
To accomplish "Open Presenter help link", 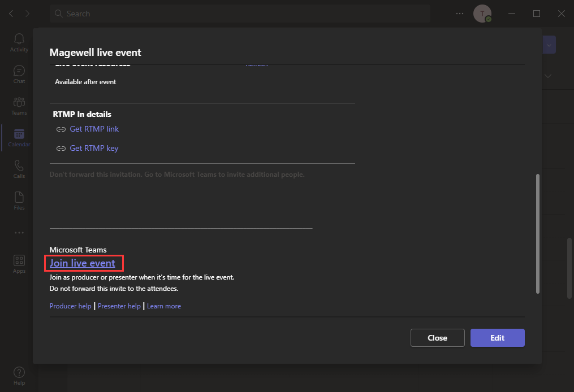I will tap(119, 306).
